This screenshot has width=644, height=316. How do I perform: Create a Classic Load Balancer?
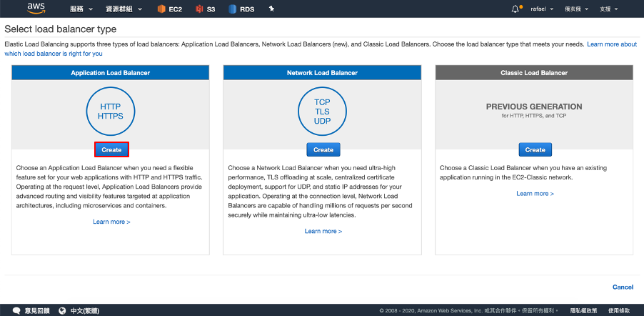tap(535, 149)
